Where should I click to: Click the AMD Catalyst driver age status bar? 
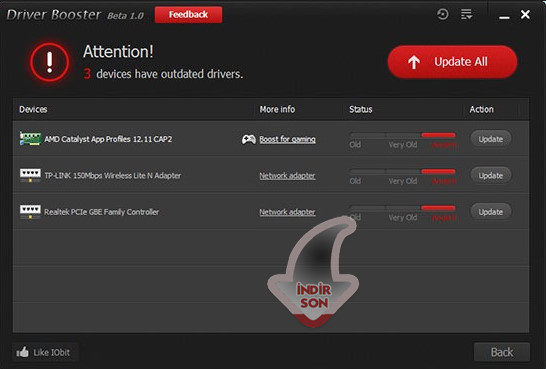[403, 135]
